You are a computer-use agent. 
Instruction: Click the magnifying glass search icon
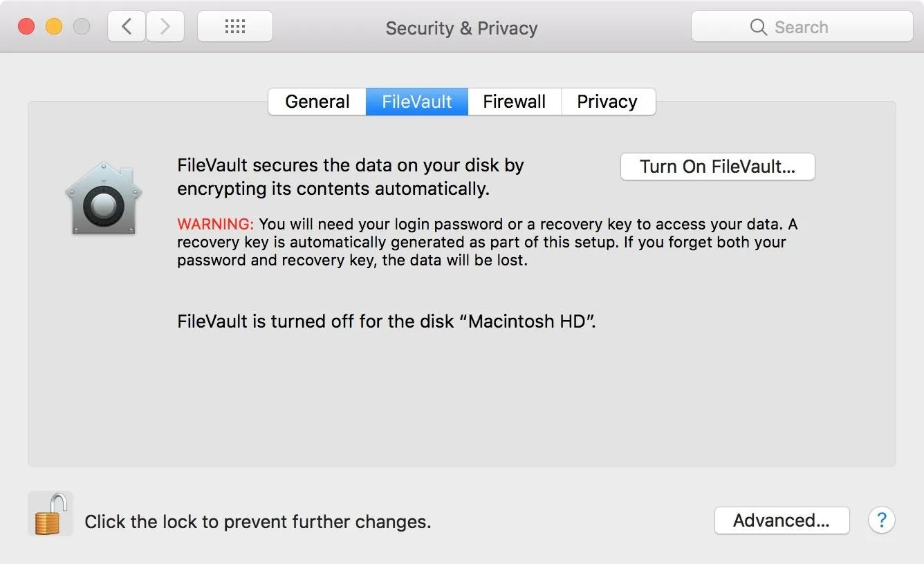click(758, 27)
